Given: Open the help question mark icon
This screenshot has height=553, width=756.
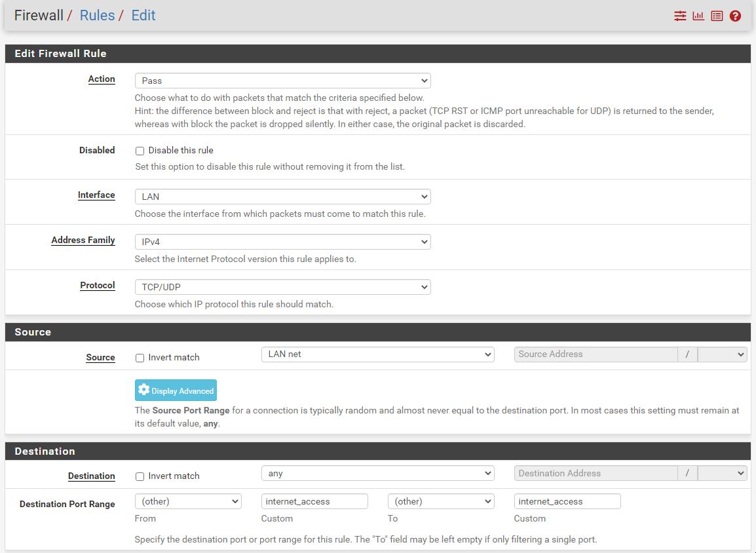Looking at the screenshot, I should 735,16.
